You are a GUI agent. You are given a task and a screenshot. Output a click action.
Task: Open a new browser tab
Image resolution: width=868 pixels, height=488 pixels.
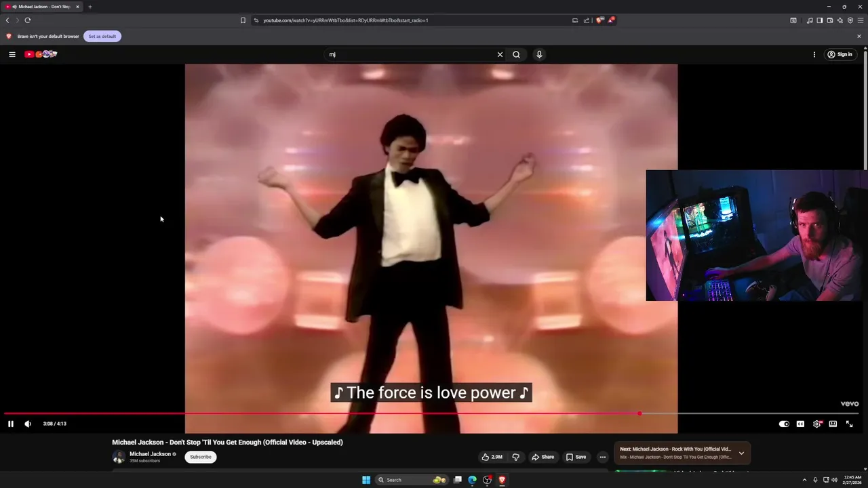pos(90,7)
